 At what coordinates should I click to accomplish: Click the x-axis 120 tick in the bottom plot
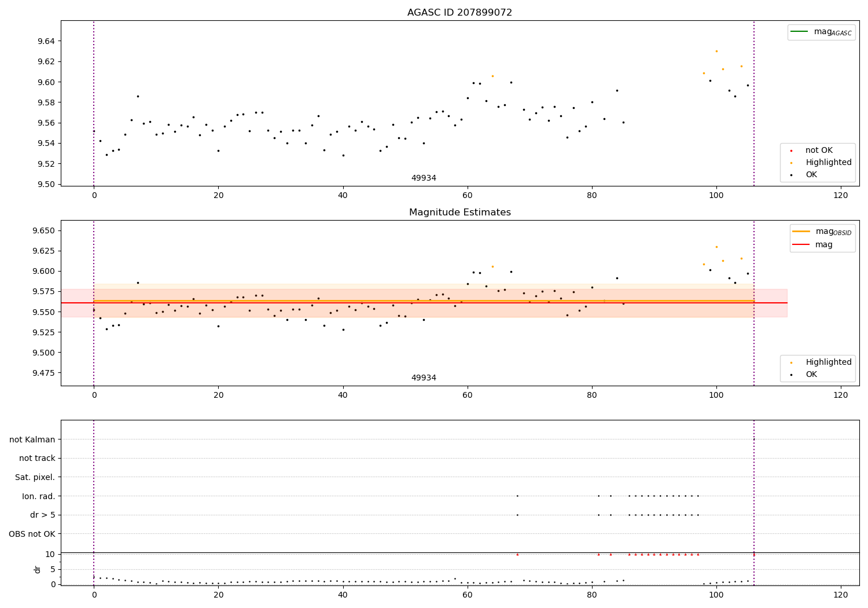coord(841,595)
